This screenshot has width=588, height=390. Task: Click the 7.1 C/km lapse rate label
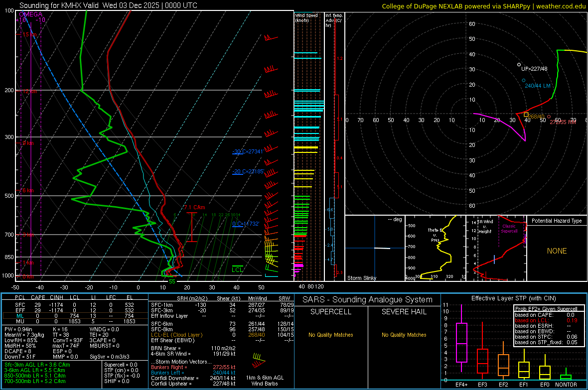pos(194,207)
